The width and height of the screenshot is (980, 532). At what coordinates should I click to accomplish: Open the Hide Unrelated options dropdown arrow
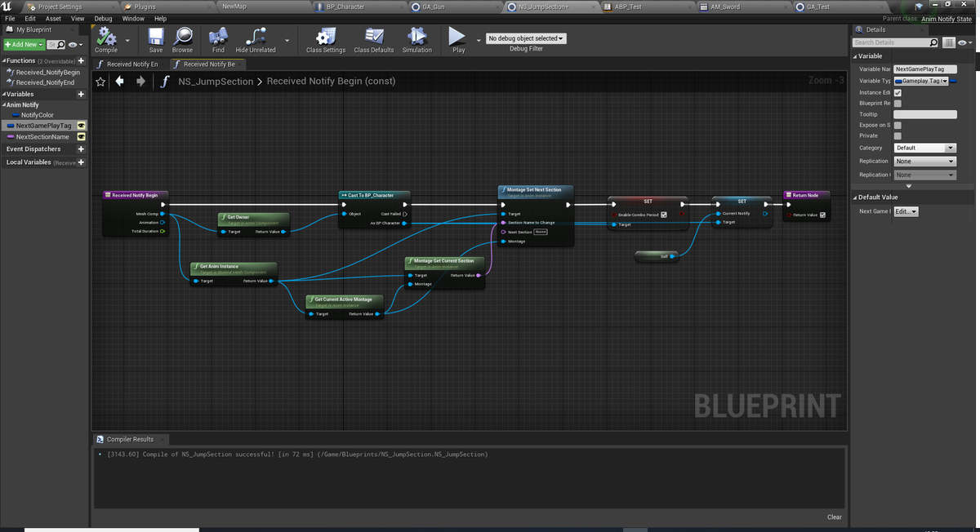[287, 39]
